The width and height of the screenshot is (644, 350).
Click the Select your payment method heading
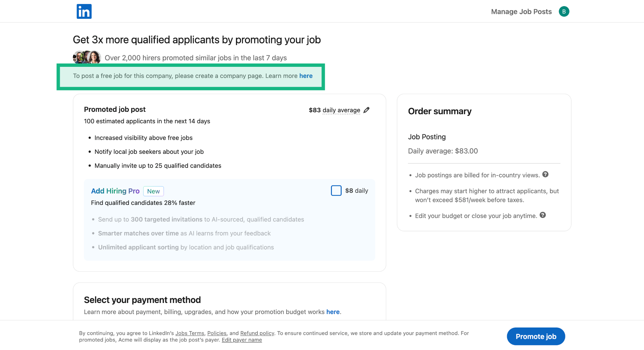coord(142,300)
